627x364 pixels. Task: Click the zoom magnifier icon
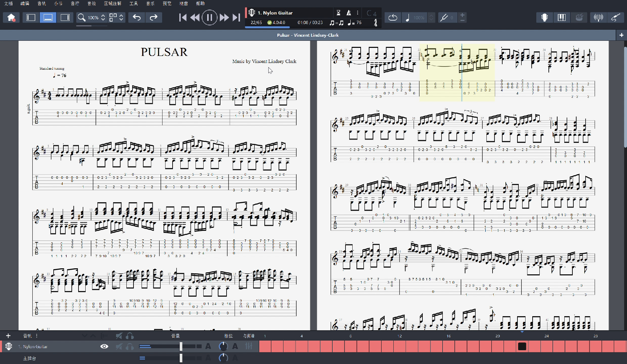point(81,18)
